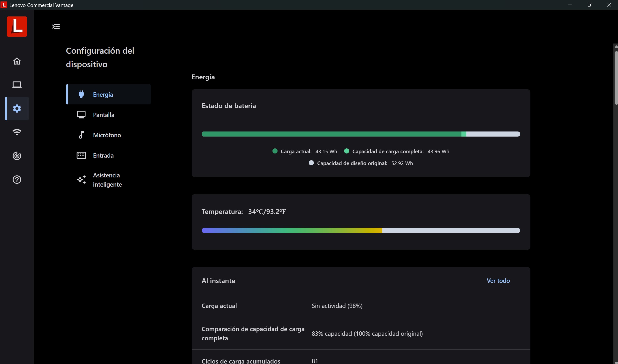618x364 pixels.
Task: Click the Ver todo link
Action: point(498,281)
